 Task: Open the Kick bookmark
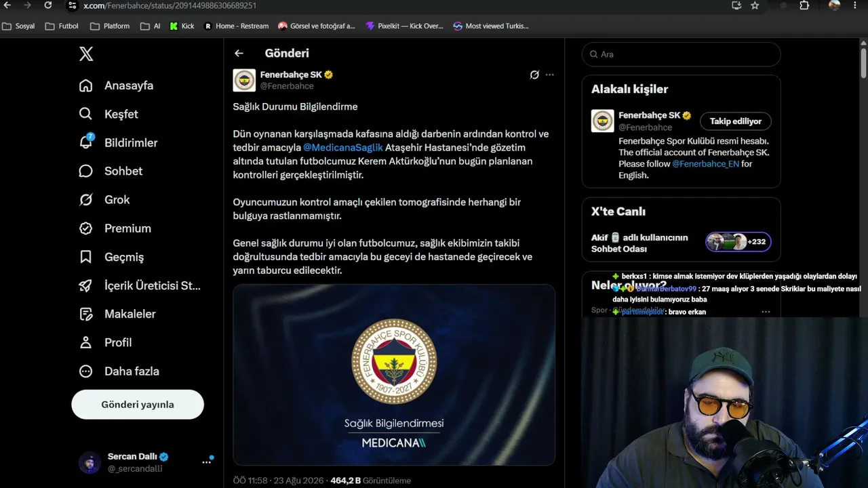tap(182, 26)
